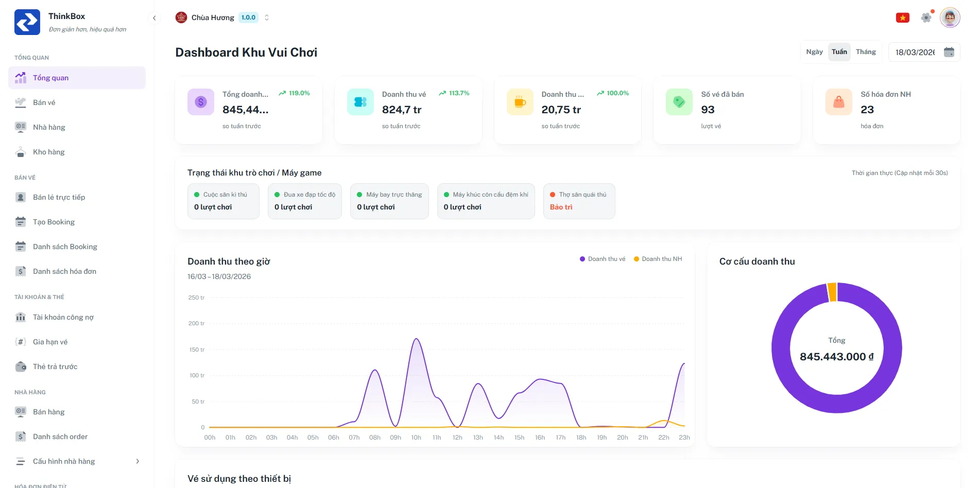Screen dimensions: 980x488
Task: Toggle Doanh thu NH chart legend
Action: click(x=658, y=259)
